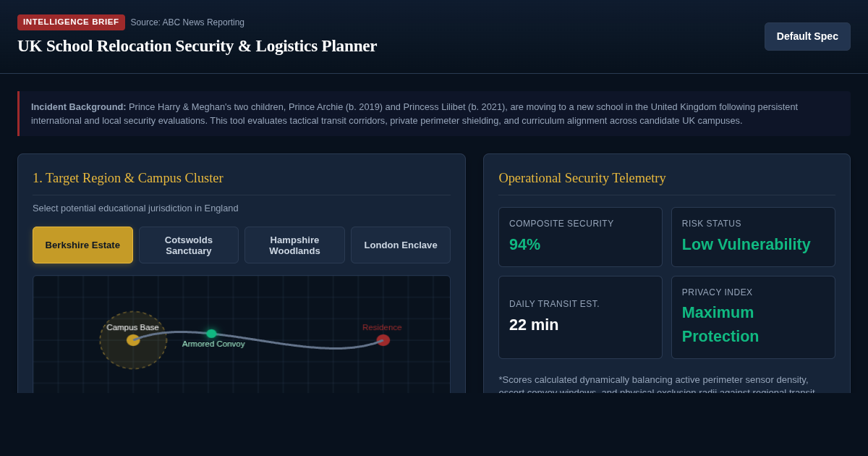
Task: Click the Risk Status Low Vulnerability card
Action: pos(753,237)
